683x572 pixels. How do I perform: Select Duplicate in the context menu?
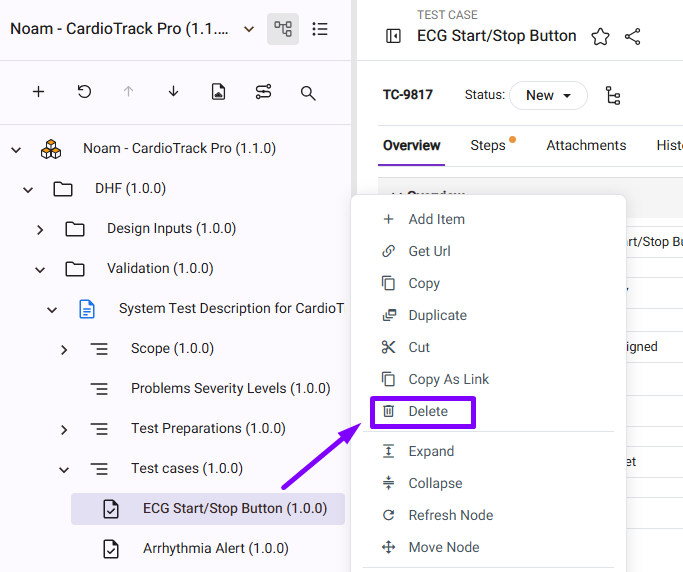[x=437, y=315]
